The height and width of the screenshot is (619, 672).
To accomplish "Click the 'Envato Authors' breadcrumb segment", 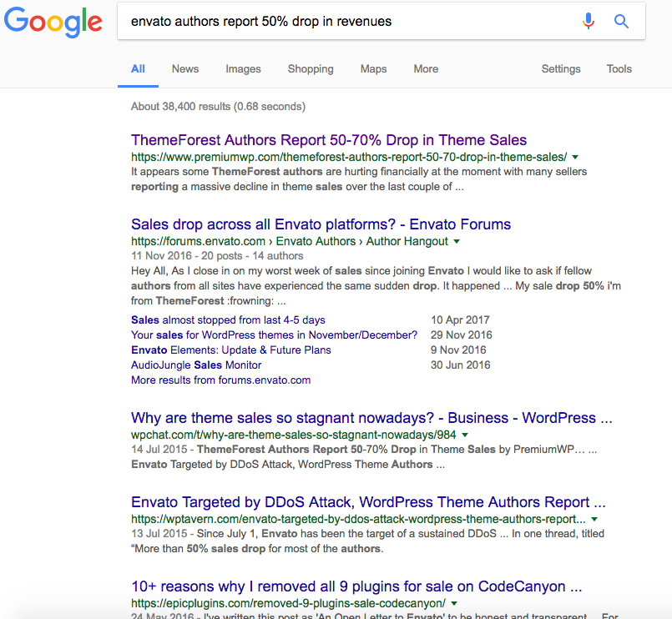I will coord(316,242).
